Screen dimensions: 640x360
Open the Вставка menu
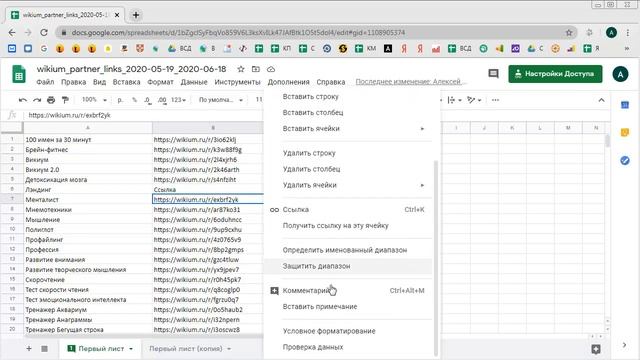coord(127,82)
